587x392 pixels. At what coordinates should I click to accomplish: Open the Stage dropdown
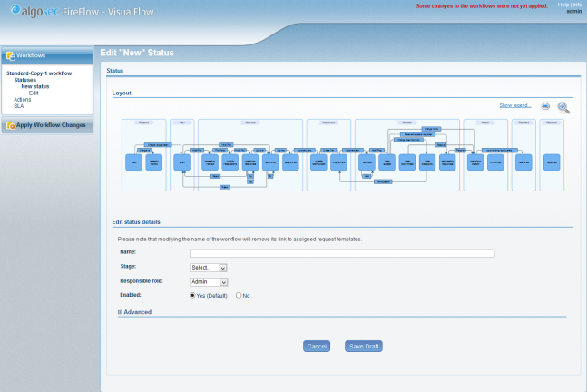208,268
